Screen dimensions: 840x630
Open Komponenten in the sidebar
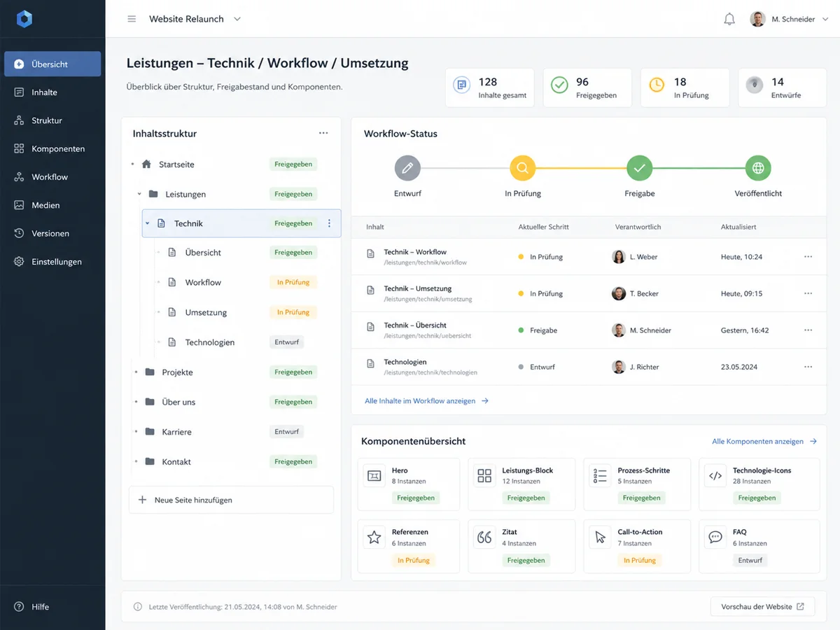click(x=52, y=148)
